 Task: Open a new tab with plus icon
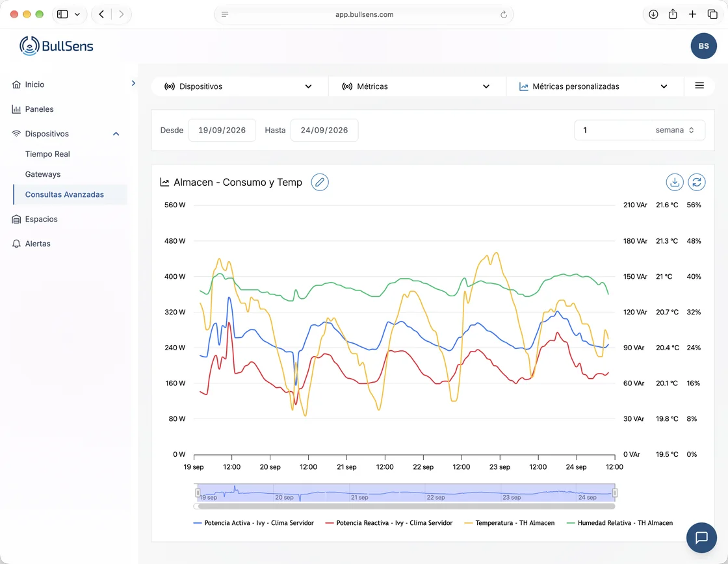click(692, 14)
